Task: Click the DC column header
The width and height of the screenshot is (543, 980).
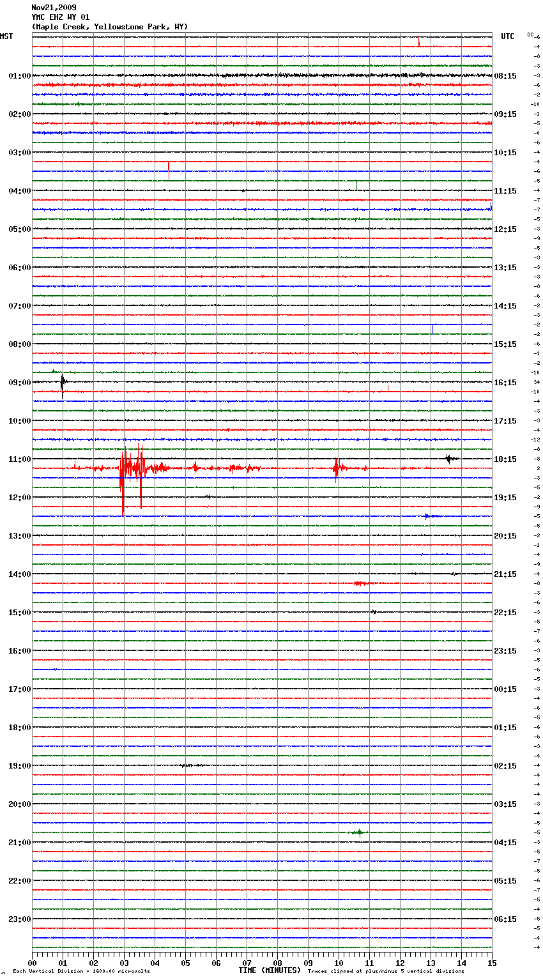Action: [x=530, y=34]
